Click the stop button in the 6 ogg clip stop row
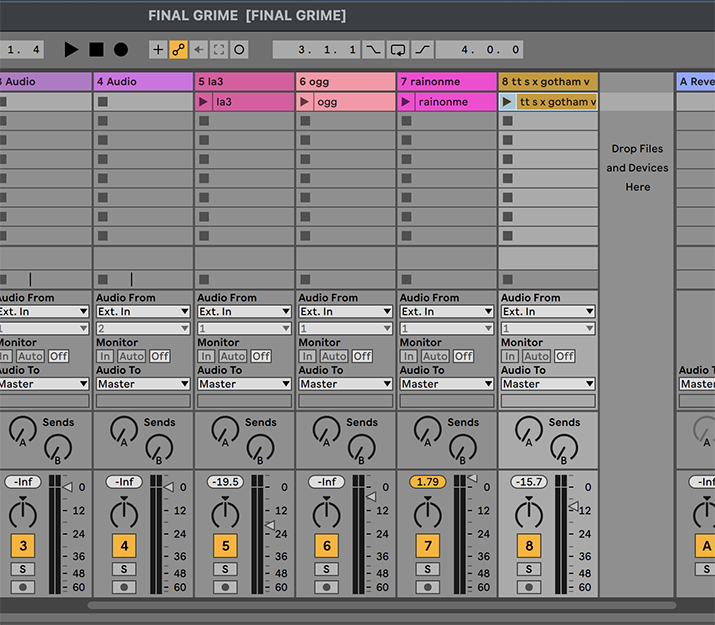The height and width of the screenshot is (625, 715). pos(306,279)
